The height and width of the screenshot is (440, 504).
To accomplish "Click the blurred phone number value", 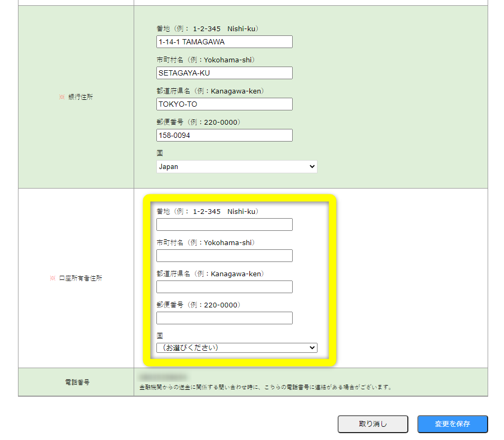I will coord(163,377).
